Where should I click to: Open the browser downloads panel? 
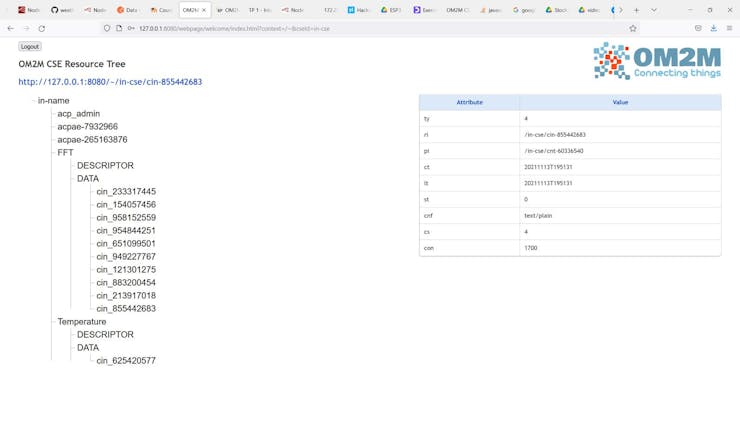tap(714, 28)
